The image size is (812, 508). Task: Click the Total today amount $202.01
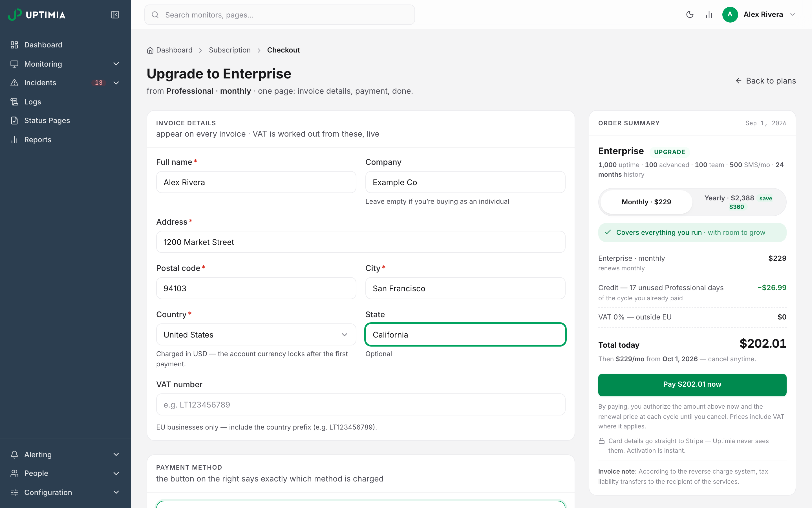pos(763,344)
